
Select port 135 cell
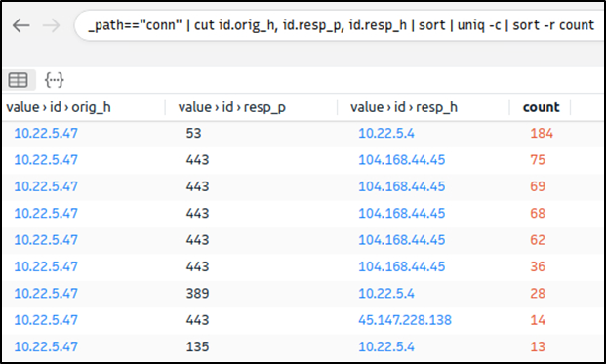[x=197, y=346]
